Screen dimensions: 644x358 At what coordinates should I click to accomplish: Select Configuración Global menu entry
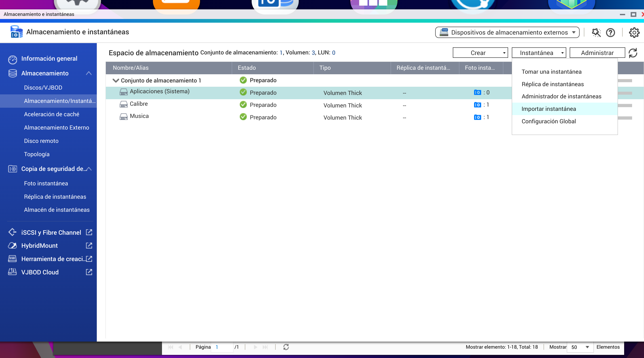[548, 121]
